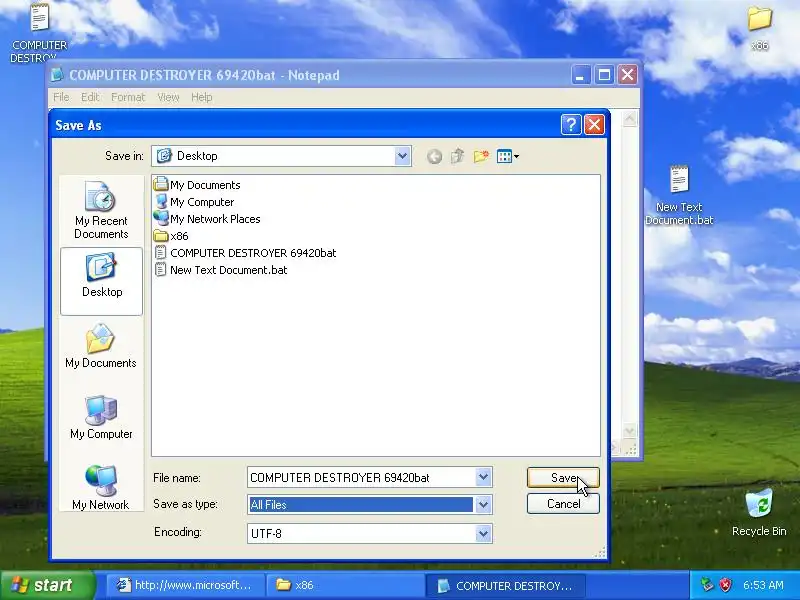
Task: Open My Computer in the places bar
Action: pos(101,417)
